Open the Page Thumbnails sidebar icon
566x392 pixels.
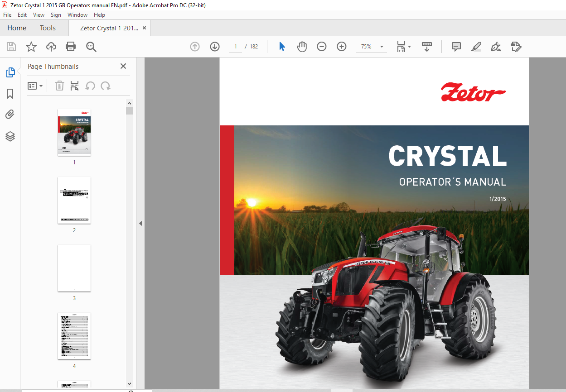(x=10, y=72)
